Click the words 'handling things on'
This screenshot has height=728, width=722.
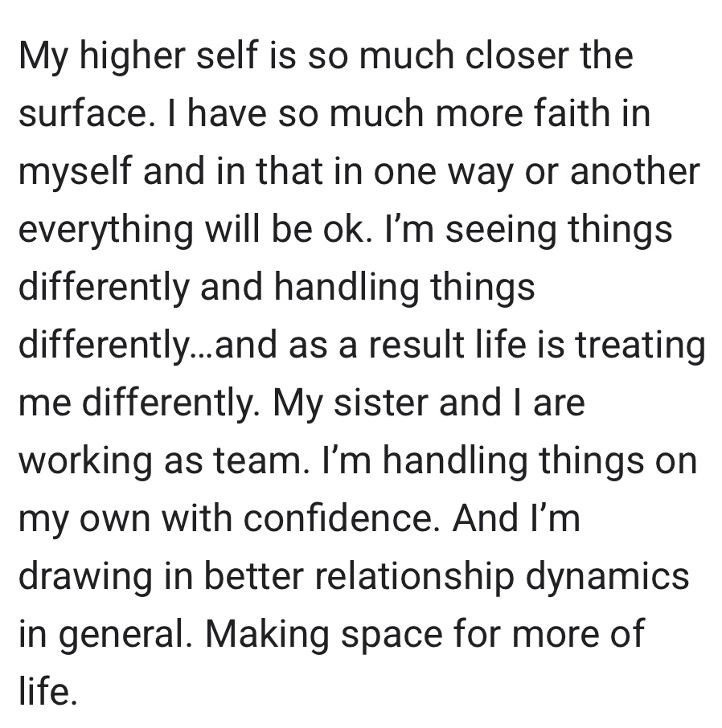point(539,462)
